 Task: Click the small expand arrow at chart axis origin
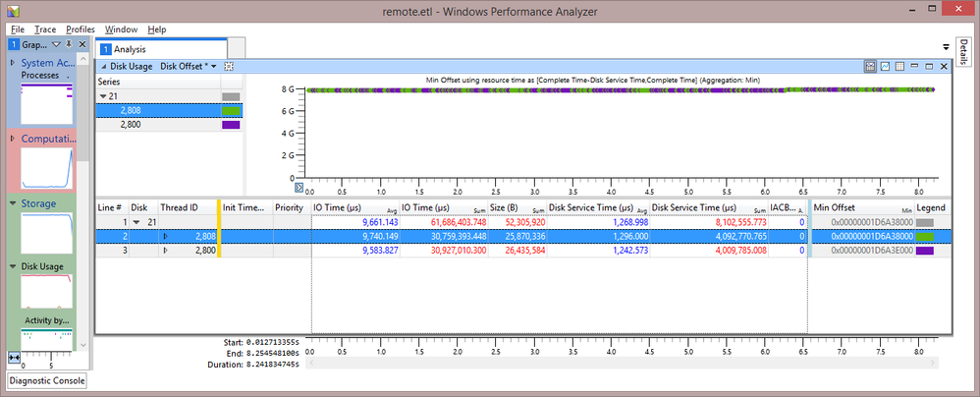click(299, 187)
